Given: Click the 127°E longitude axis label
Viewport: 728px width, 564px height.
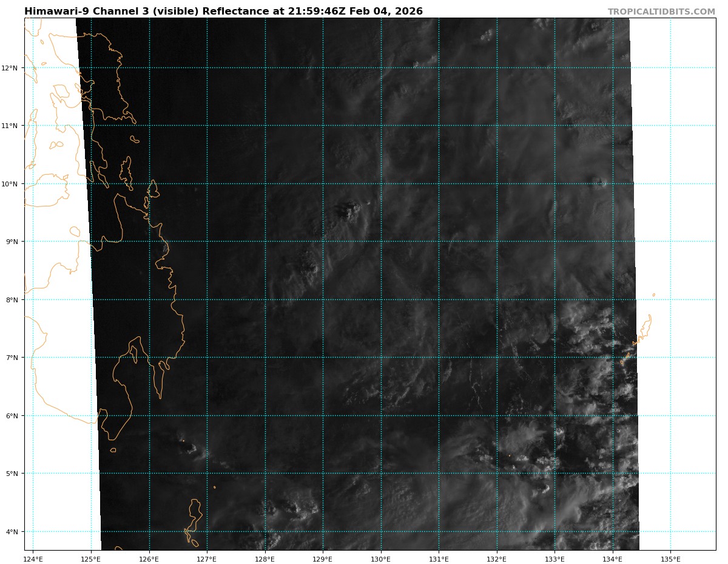Looking at the screenshot, I should coord(207,559).
